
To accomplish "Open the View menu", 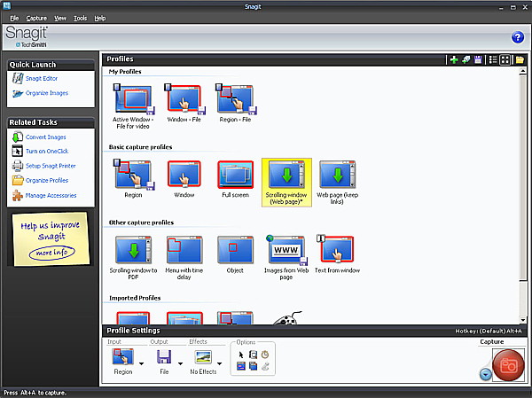I will tap(60, 19).
